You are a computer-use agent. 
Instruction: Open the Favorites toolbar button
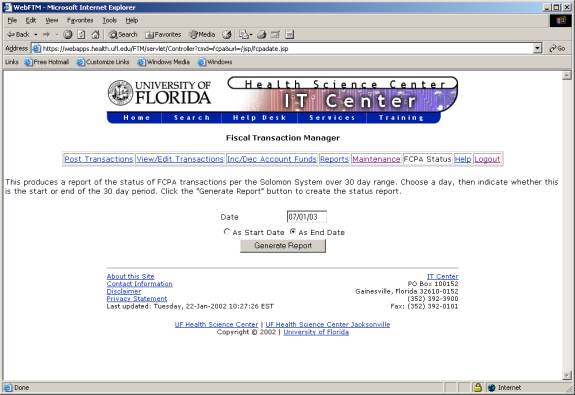pyautogui.click(x=163, y=35)
